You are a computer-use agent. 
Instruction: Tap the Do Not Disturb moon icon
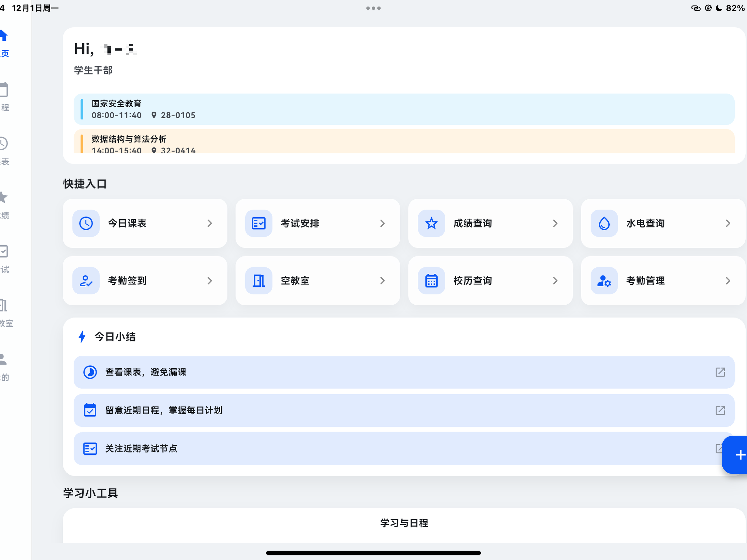click(719, 8)
